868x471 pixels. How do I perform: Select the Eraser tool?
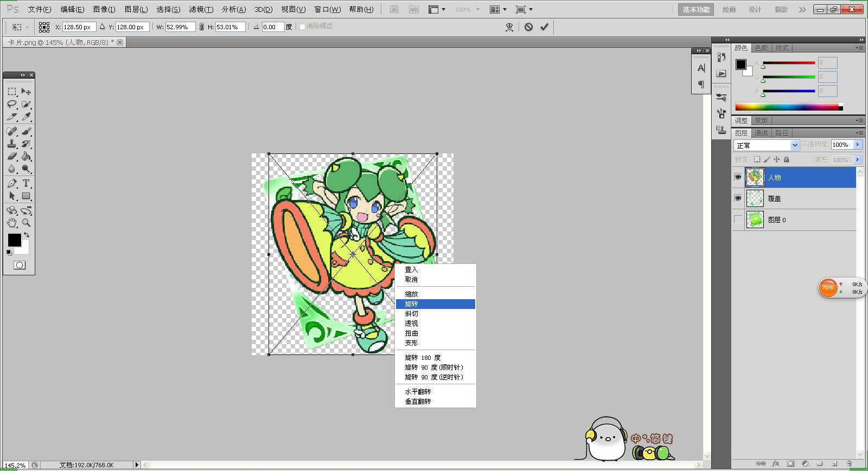[x=12, y=156]
